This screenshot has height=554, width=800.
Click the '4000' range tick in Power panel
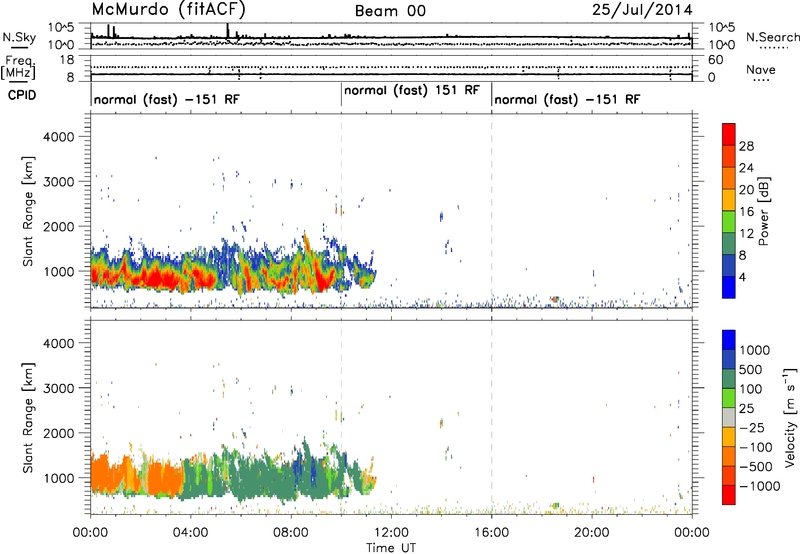click(x=58, y=137)
